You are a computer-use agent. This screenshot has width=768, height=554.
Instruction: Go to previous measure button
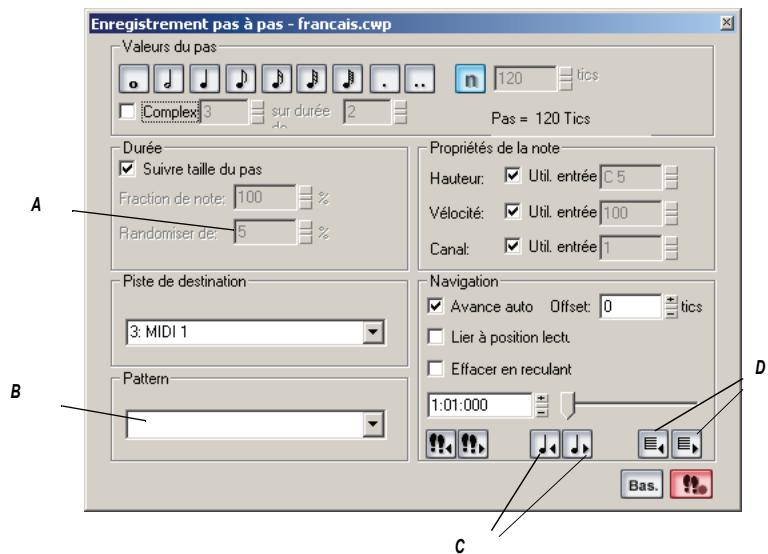click(653, 444)
